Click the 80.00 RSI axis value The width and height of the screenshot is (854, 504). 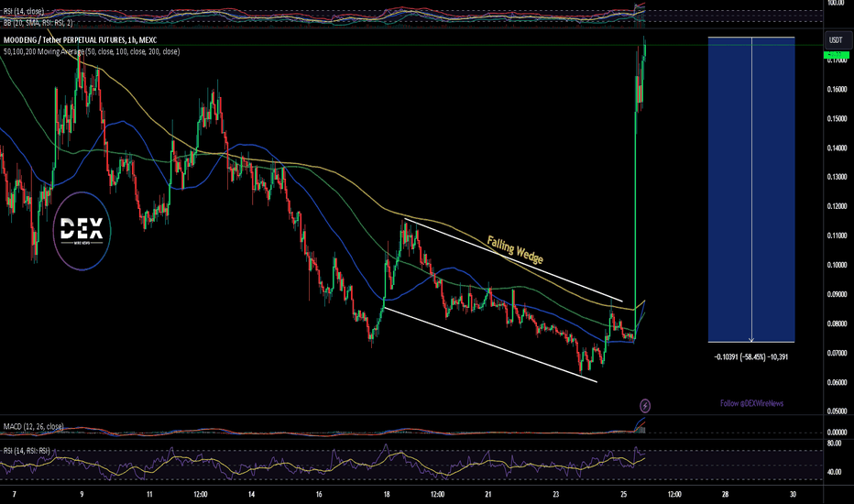[835, 444]
